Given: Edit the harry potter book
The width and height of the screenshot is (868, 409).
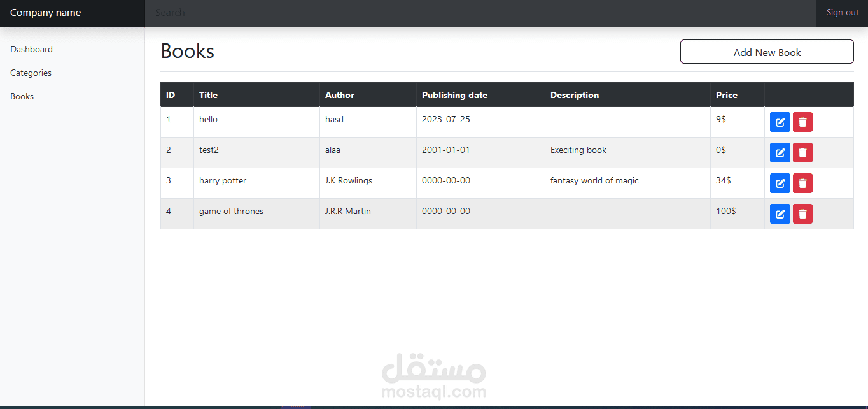Looking at the screenshot, I should click(x=780, y=183).
